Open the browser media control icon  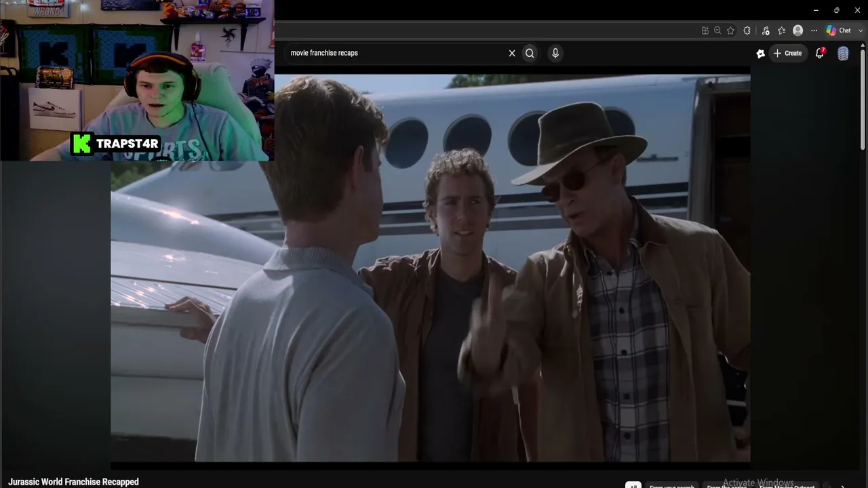(x=766, y=30)
